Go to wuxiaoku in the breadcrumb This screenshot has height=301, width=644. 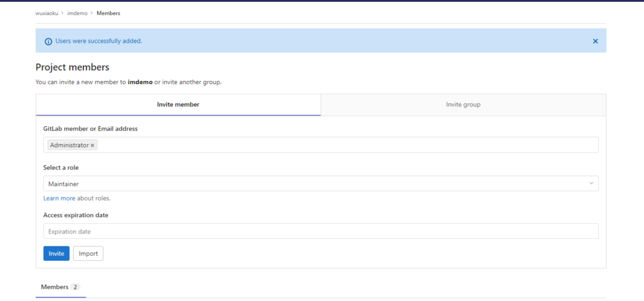[47, 13]
